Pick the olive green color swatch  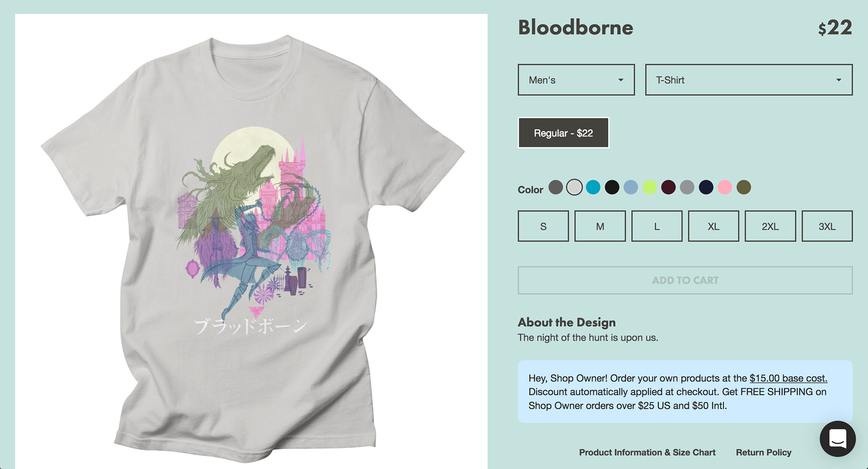[x=744, y=187]
